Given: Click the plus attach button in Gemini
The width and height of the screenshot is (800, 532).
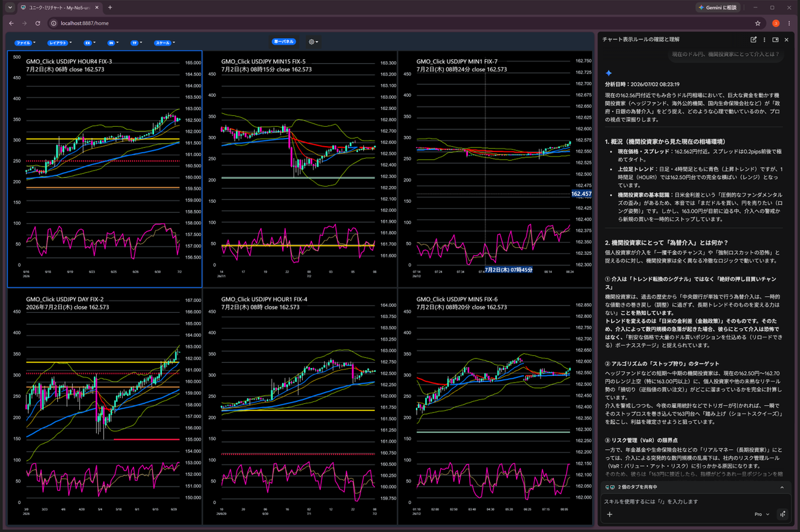Looking at the screenshot, I should [609, 514].
